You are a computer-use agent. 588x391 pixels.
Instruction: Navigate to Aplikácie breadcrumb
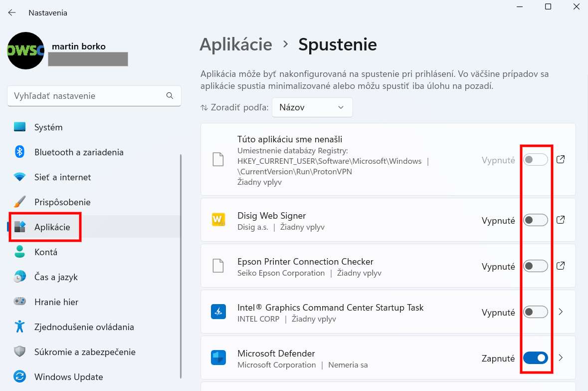tap(236, 45)
